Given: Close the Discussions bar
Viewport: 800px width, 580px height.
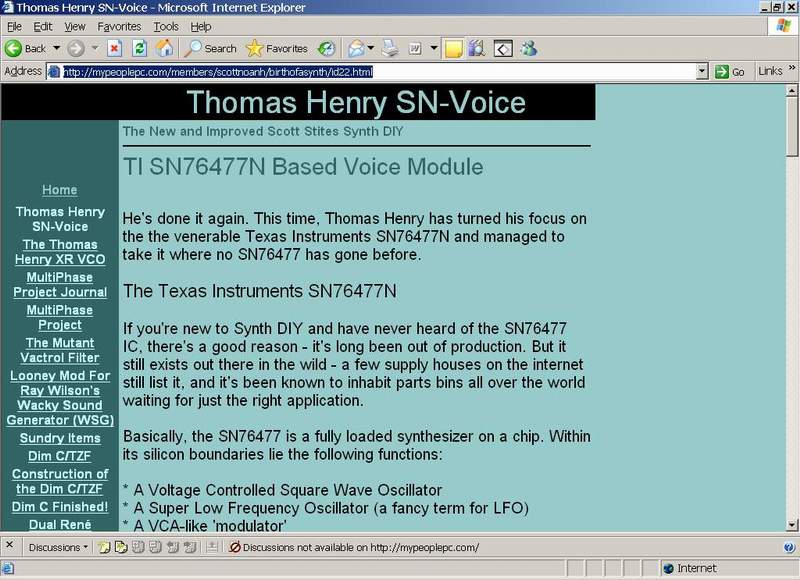Looking at the screenshot, I should tap(9, 547).
